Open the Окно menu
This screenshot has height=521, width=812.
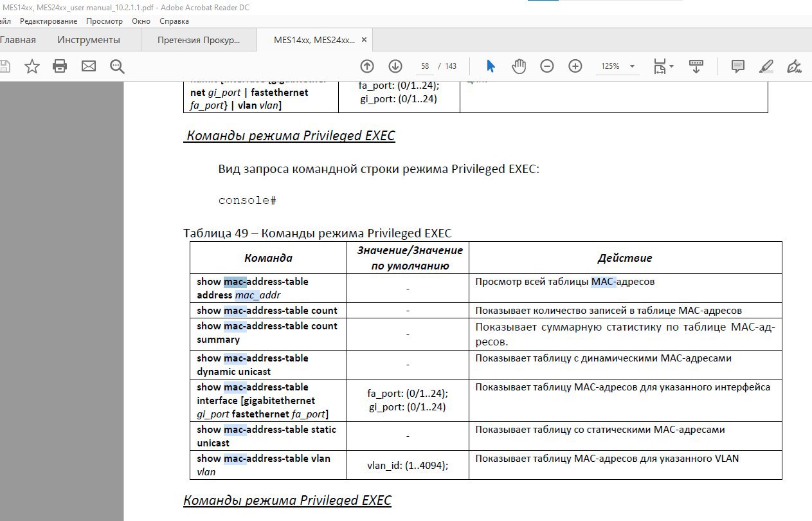click(141, 21)
